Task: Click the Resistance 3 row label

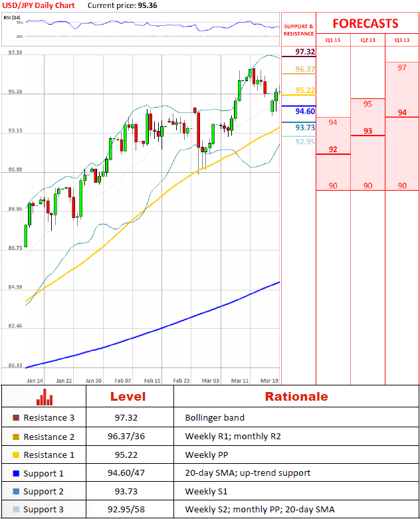Action: tap(49, 418)
